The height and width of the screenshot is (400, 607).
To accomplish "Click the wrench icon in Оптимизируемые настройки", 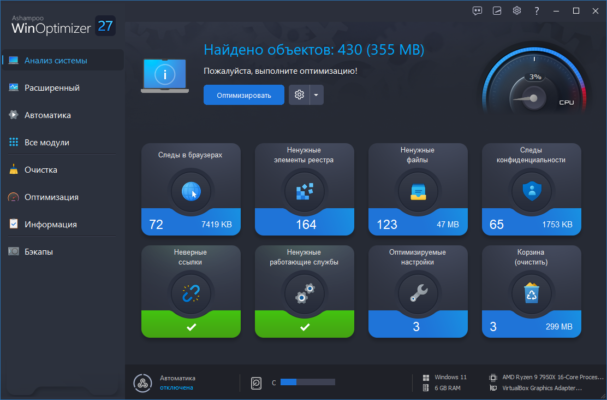I will (x=418, y=293).
